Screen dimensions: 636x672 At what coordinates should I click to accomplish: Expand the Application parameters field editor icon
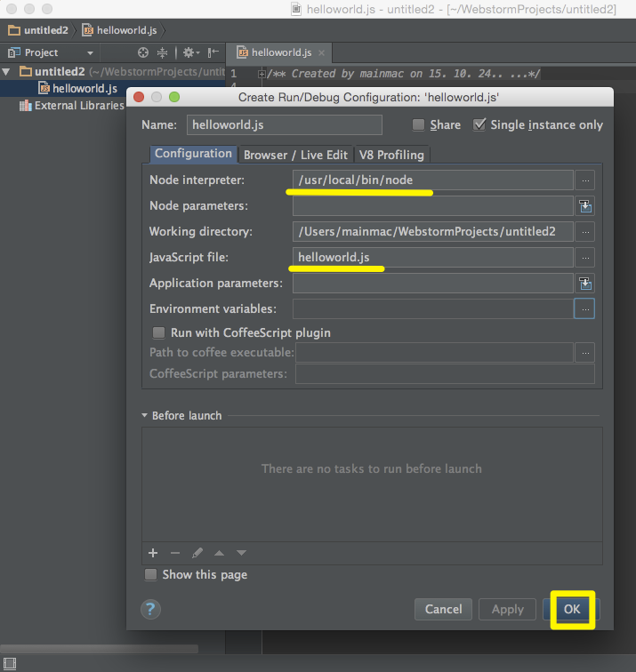[x=585, y=284]
